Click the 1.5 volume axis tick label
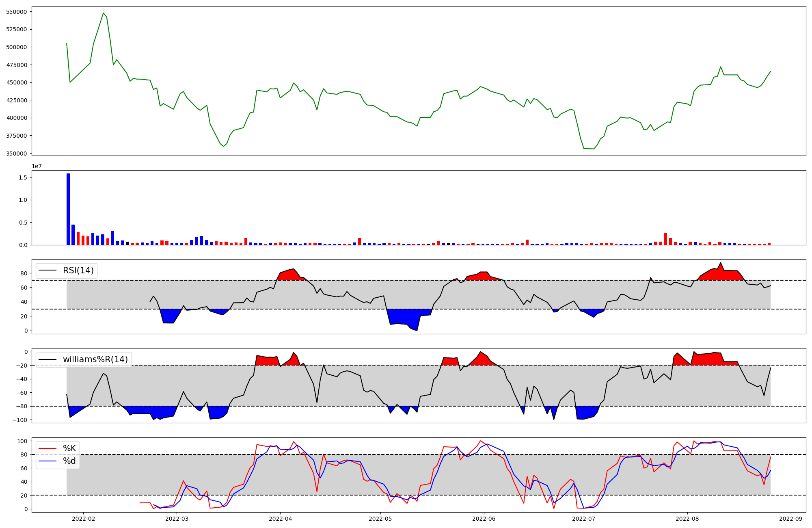This screenshot has width=812, height=528. 23,177
